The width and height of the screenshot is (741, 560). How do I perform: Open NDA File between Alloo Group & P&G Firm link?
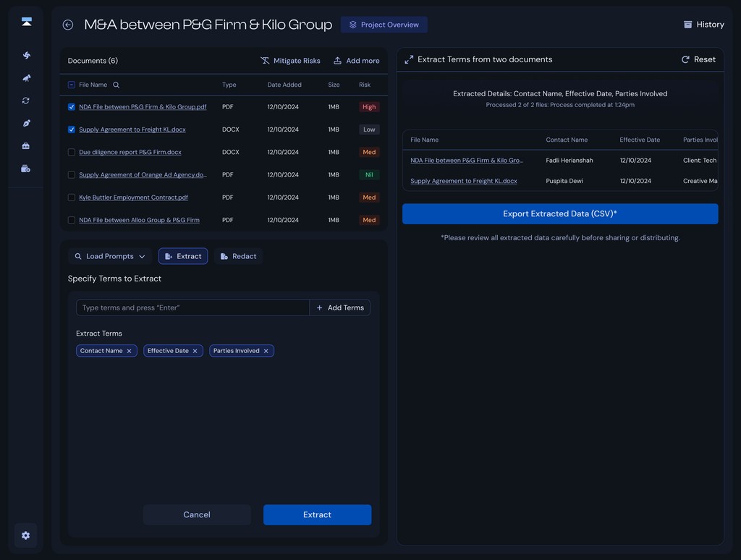[x=139, y=220]
